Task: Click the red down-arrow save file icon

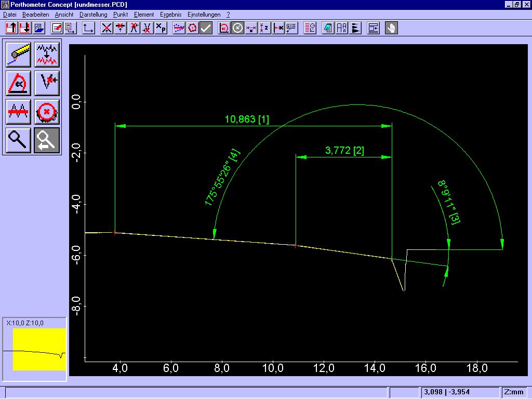Action: click(x=24, y=28)
